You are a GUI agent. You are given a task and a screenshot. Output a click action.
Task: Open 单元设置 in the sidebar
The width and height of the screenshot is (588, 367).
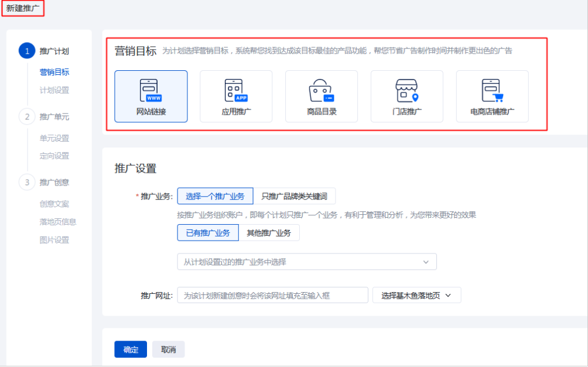click(54, 138)
